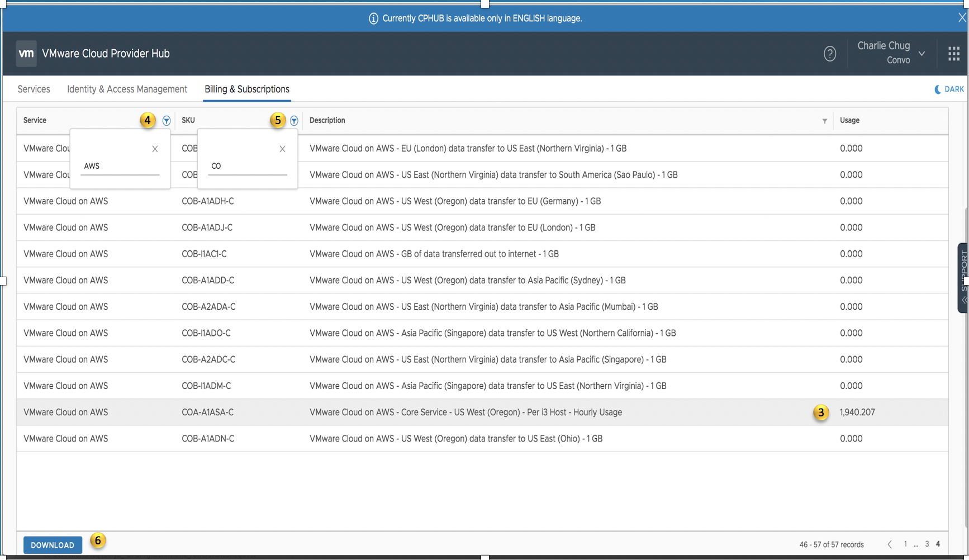Click the Singapore to US West (Northern California) description
This screenshot has width=969, height=560.
coord(493,333)
